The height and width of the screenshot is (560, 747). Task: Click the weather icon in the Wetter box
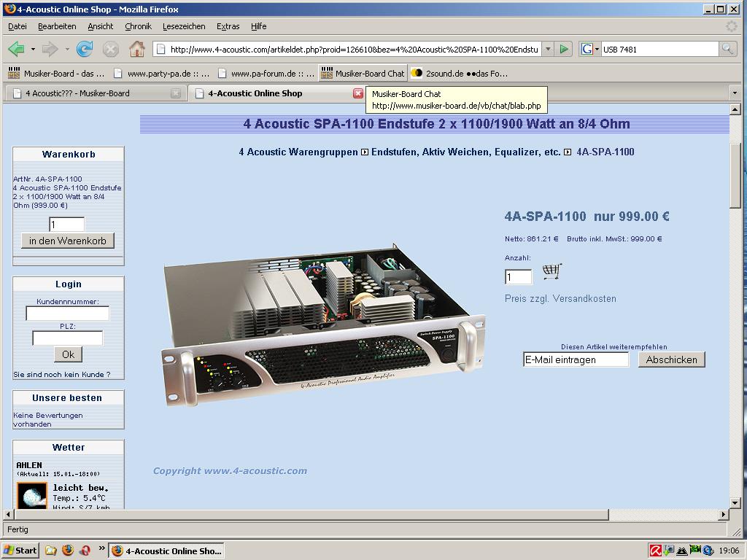pos(32,495)
